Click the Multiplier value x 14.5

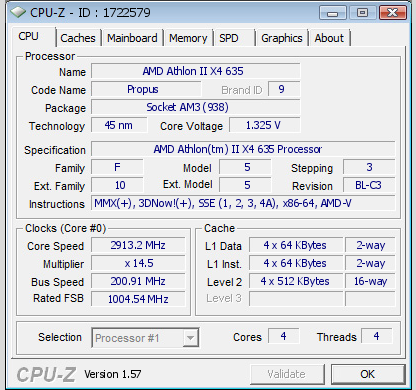(x=138, y=263)
